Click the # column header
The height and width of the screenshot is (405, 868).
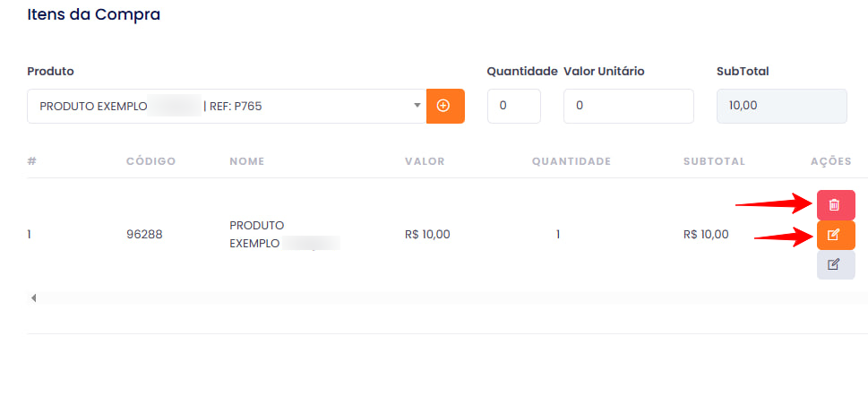31,161
